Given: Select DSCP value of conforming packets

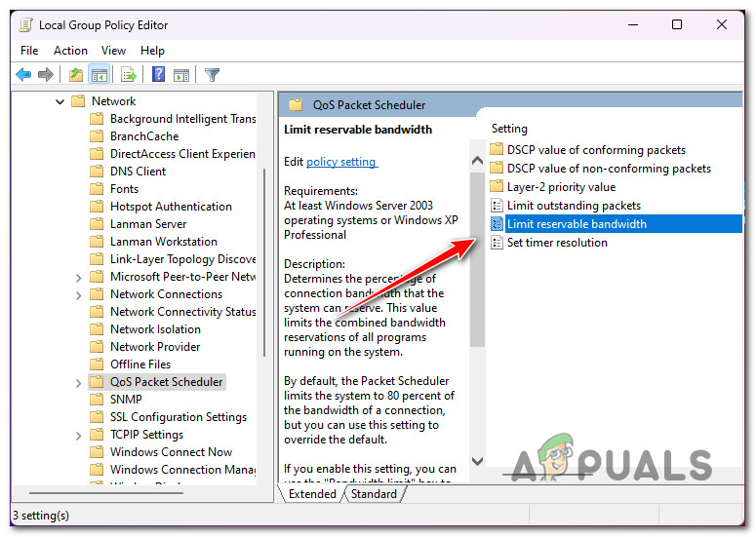Looking at the screenshot, I should click(596, 150).
